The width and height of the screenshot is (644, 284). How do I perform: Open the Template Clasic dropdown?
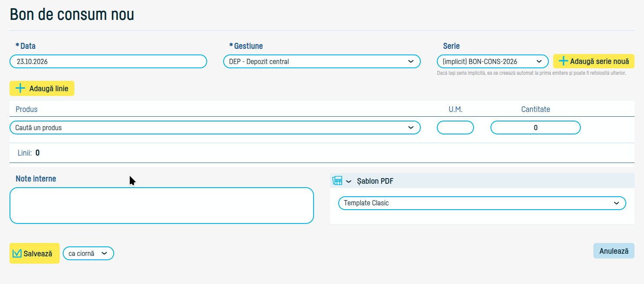[x=482, y=203]
